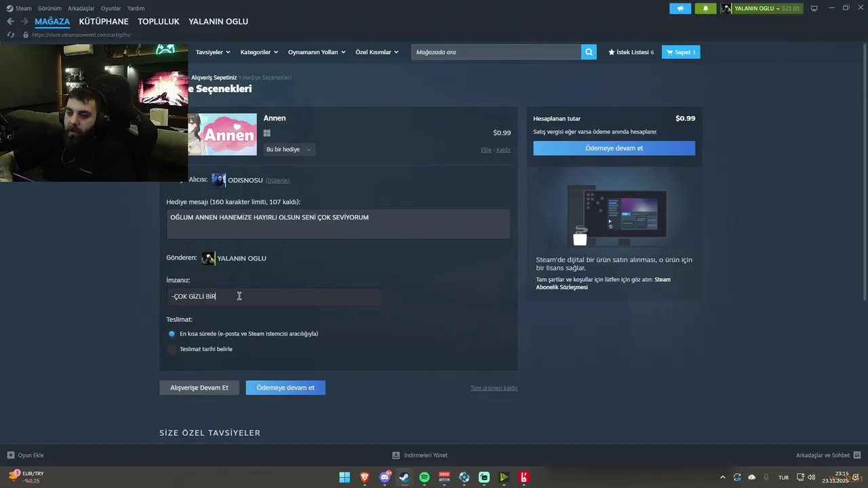Viewport: 868px width, 488px height.
Task: Click the Steam taskbar icon
Action: coord(404,477)
